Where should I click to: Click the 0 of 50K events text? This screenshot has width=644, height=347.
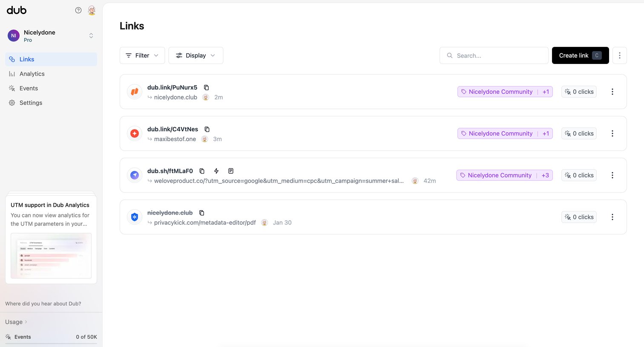coord(86,337)
